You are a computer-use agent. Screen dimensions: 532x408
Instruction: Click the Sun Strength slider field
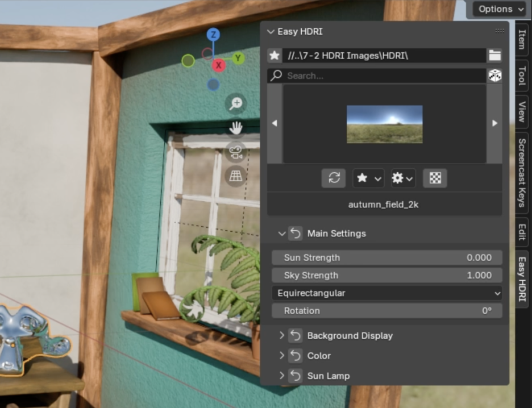tap(387, 258)
